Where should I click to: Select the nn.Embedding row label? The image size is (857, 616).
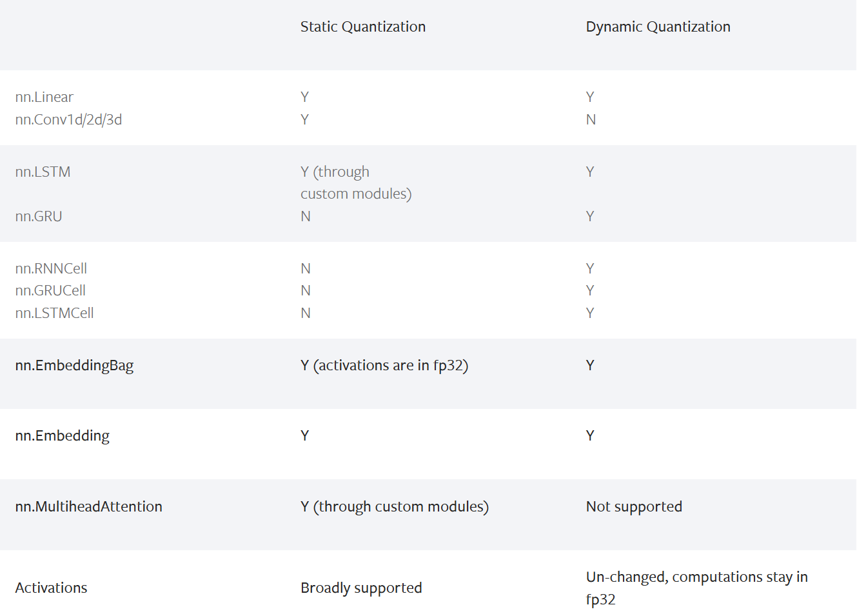point(62,436)
